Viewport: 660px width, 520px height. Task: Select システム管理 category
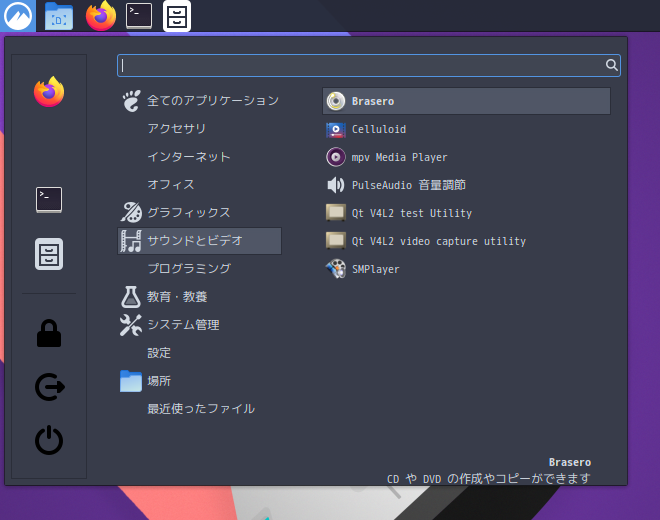coord(200,325)
